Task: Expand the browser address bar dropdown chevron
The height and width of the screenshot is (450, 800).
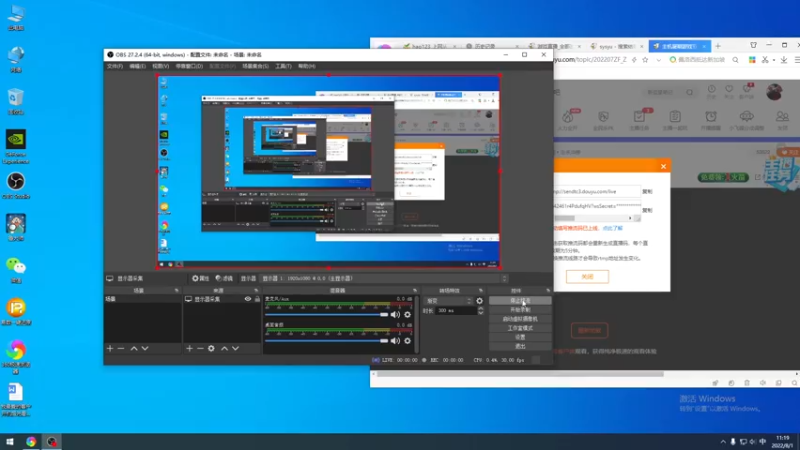Action: 659,60
